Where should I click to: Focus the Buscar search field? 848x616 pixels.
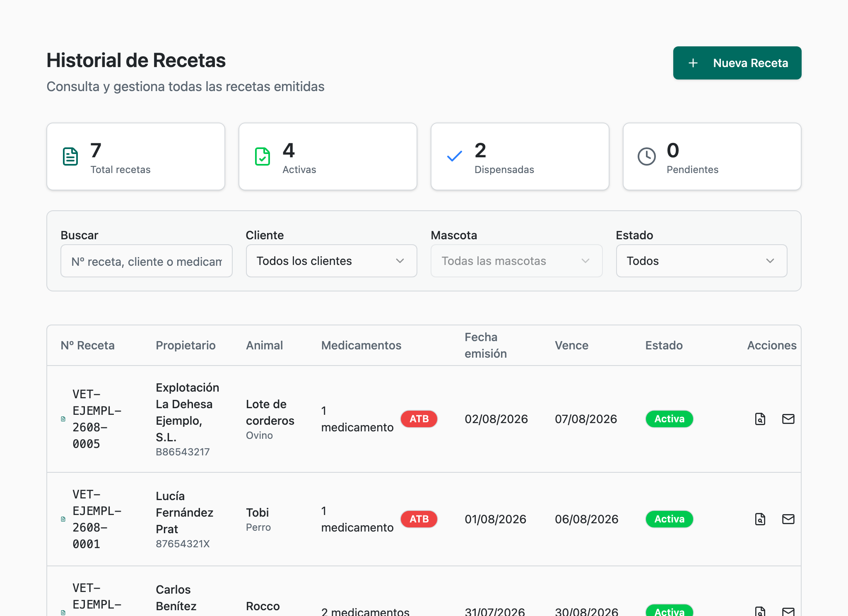pyautogui.click(x=147, y=261)
